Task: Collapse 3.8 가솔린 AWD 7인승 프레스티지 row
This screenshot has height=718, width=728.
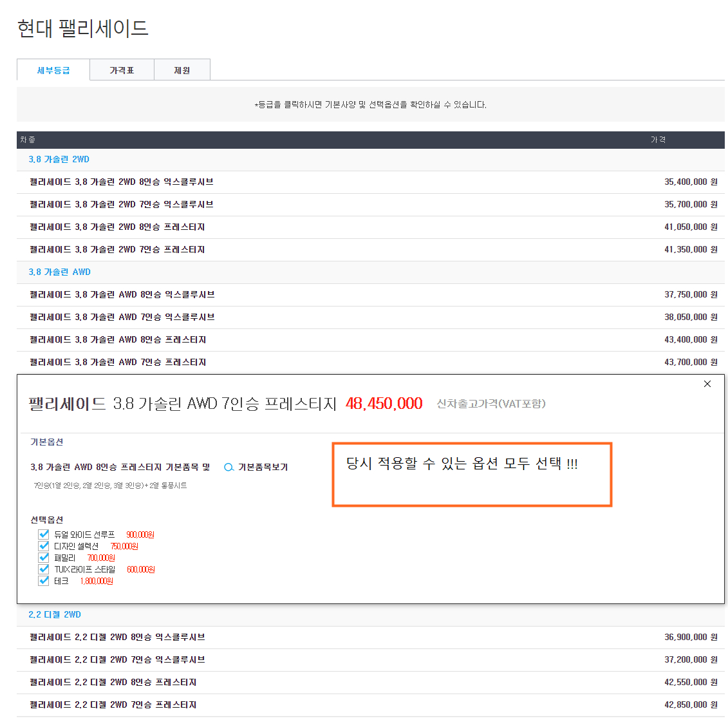Action: (371, 363)
